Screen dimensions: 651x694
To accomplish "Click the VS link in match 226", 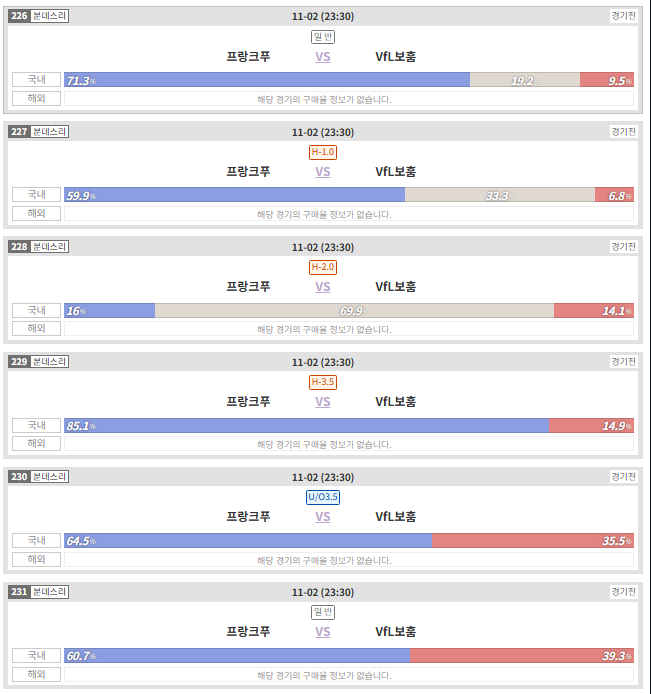I will pyautogui.click(x=323, y=57).
